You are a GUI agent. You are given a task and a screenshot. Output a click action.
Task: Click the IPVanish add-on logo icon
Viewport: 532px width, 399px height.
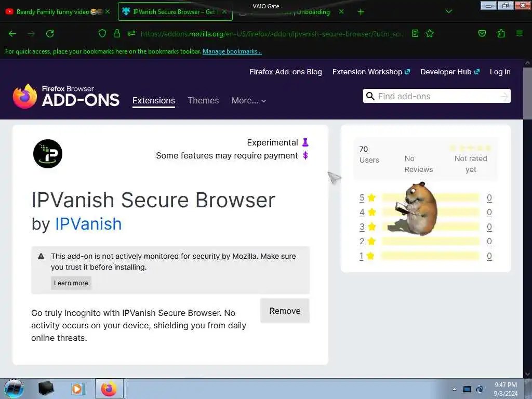pos(48,154)
